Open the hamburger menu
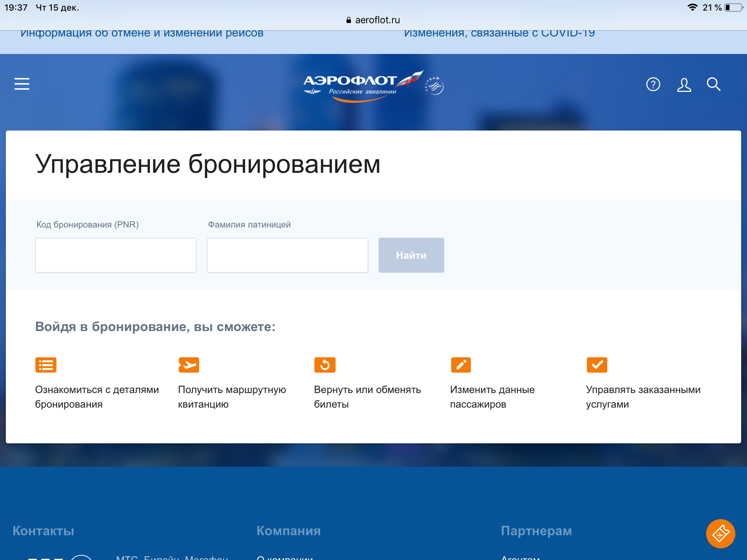This screenshot has width=747, height=560. [22, 84]
